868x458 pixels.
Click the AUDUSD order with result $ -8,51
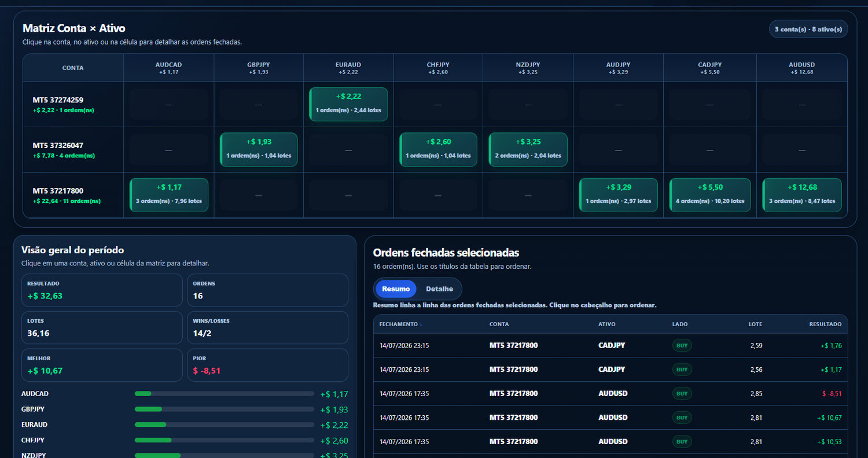tap(610, 393)
